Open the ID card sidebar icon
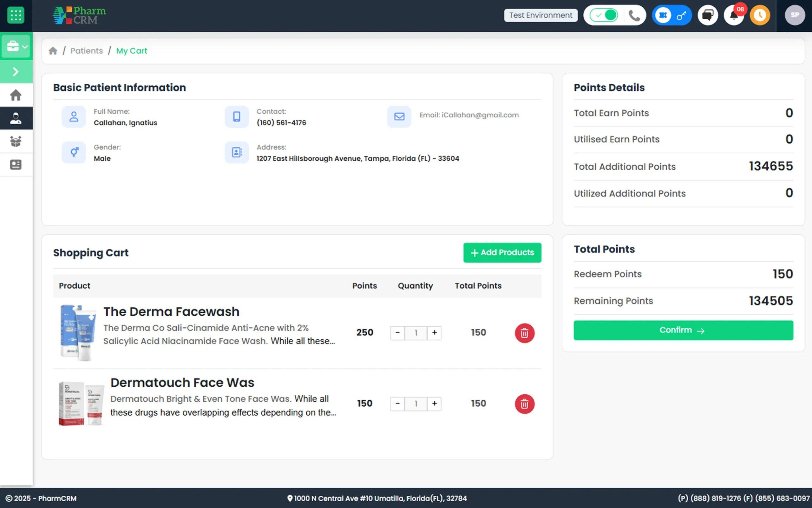 [16, 165]
